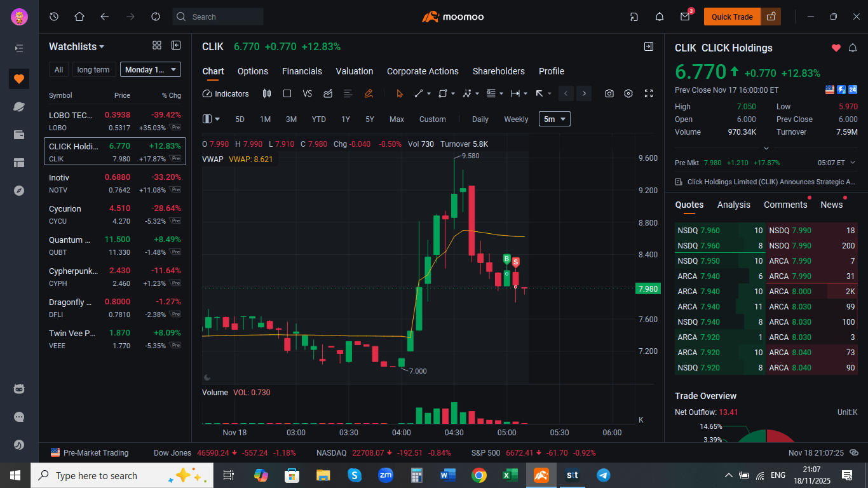The image size is (868, 488).
Task: Toggle the drawing pencil tool
Action: [x=369, y=93]
